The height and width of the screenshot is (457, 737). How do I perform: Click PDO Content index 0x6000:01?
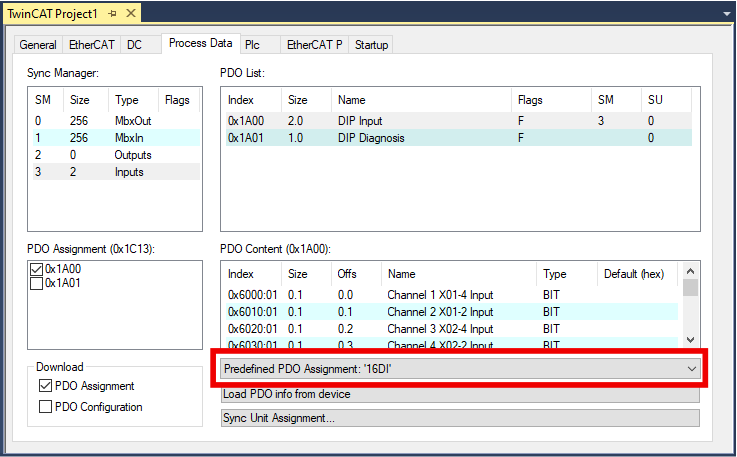click(253, 295)
